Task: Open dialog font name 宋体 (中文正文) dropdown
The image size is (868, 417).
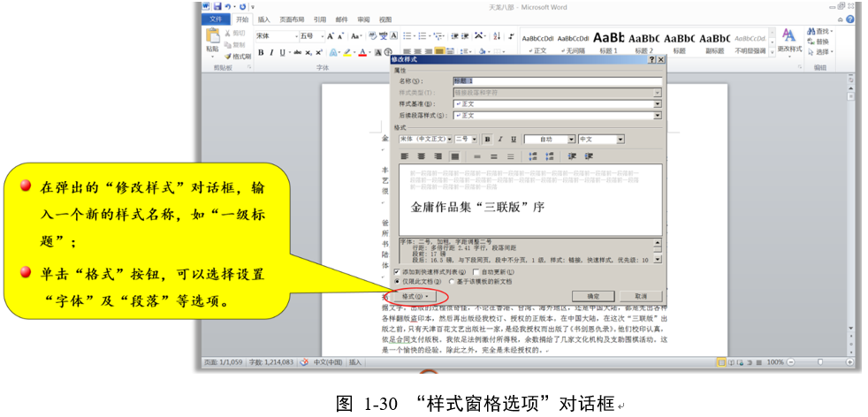Action: point(450,140)
